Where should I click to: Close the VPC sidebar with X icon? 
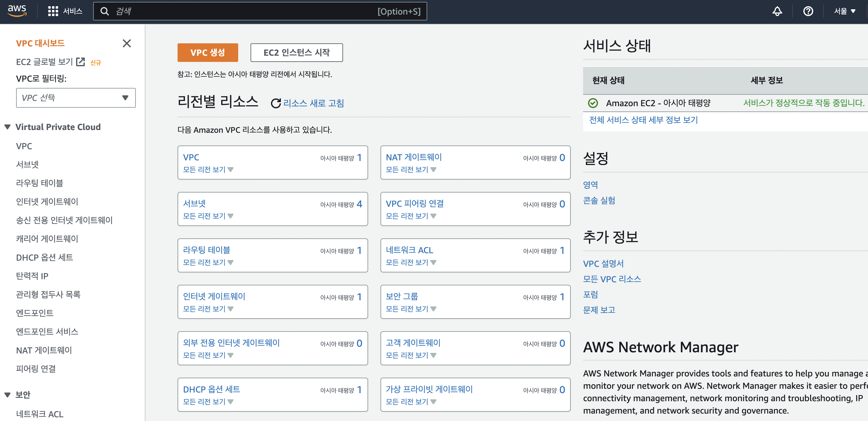(127, 43)
